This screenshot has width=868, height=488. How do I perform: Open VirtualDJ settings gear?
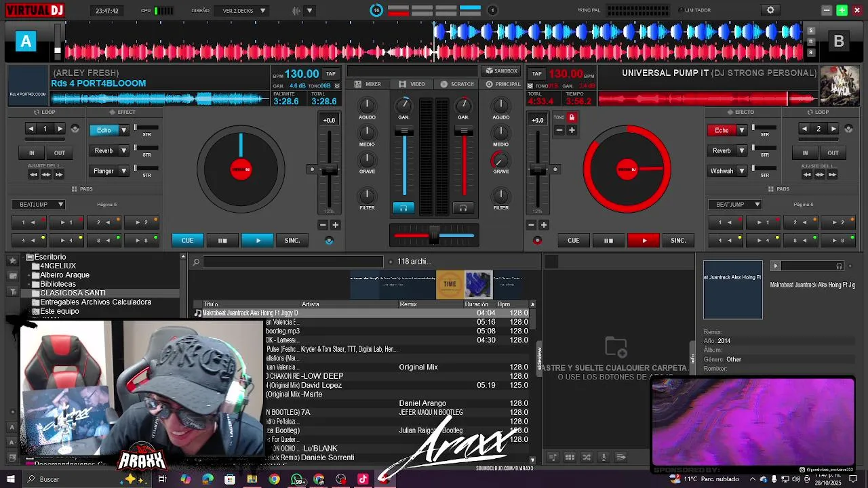(x=770, y=10)
